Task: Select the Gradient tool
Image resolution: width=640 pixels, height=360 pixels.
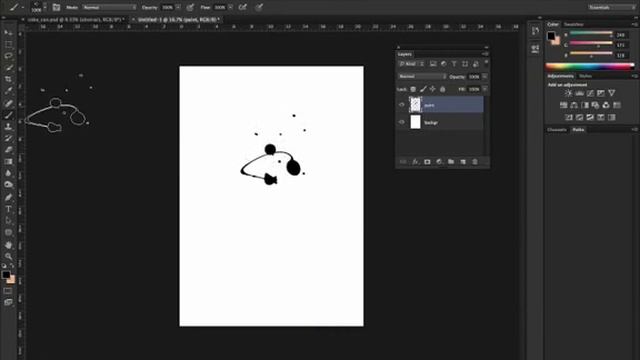Action: [x=8, y=162]
